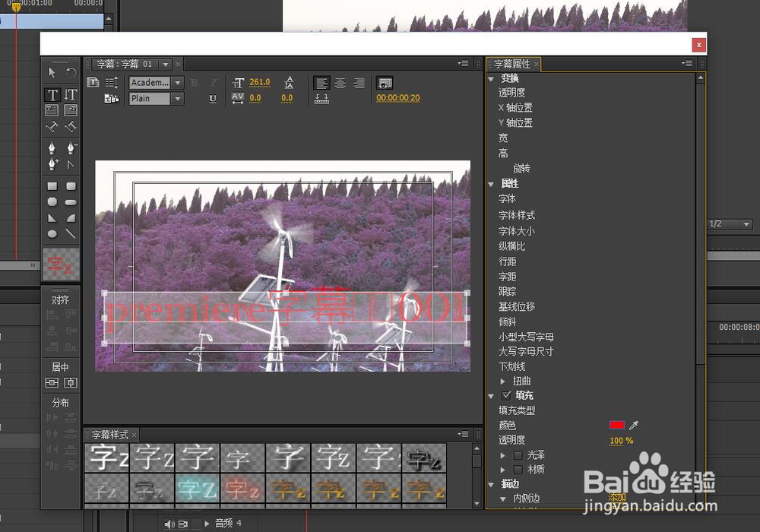Screen dimensions: 760x532
Task: Enable the 材质 texture checkbox
Action: (x=518, y=470)
